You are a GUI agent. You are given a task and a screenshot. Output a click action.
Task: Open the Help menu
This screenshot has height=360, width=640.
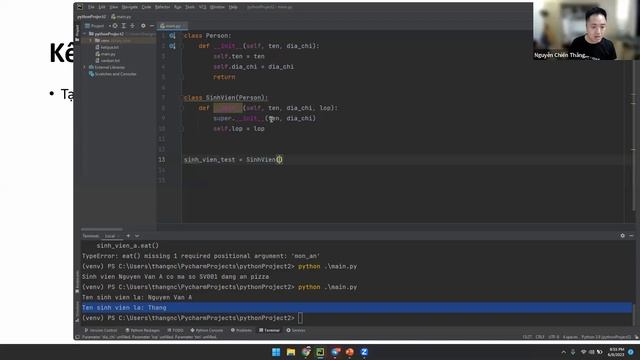[233, 7]
